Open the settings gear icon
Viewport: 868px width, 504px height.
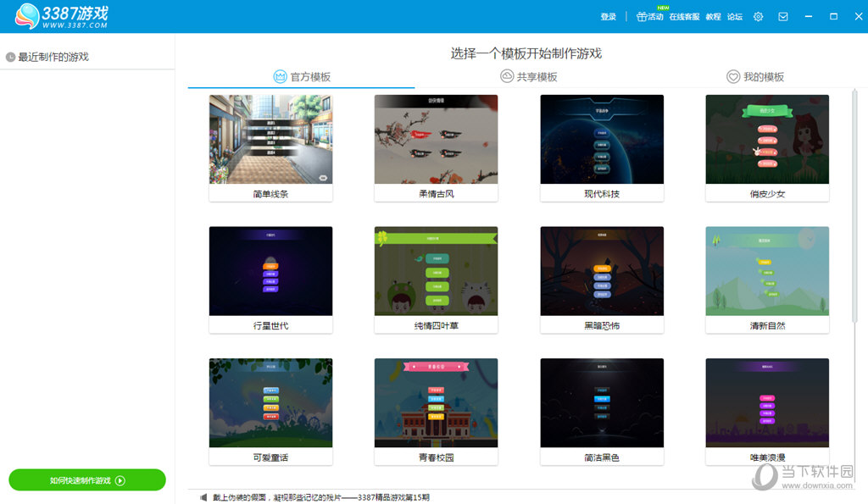click(x=759, y=17)
